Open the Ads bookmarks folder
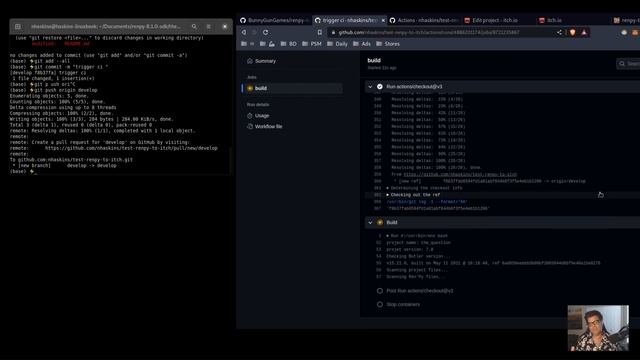This screenshot has height=360, width=640. tap(362, 44)
